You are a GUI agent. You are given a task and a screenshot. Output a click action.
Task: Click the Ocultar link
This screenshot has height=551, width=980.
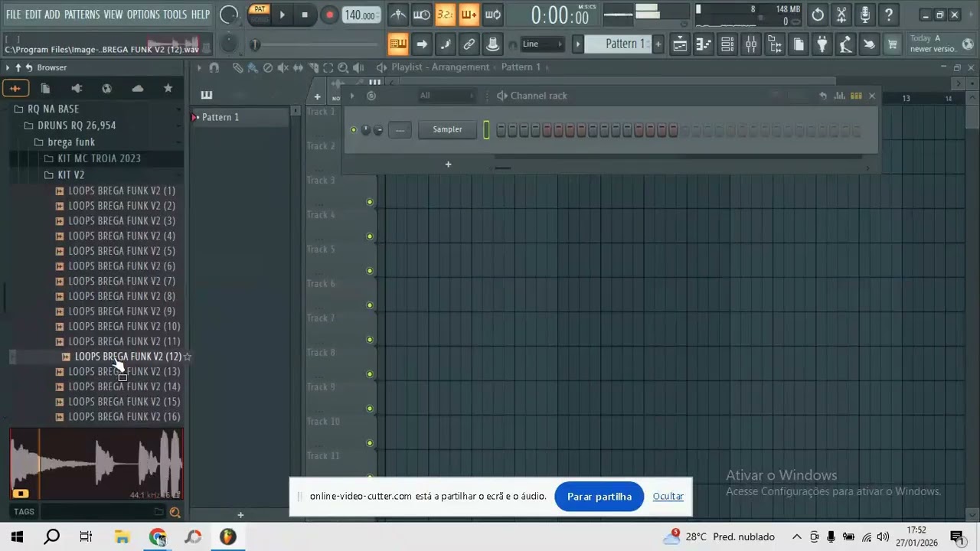tap(668, 497)
